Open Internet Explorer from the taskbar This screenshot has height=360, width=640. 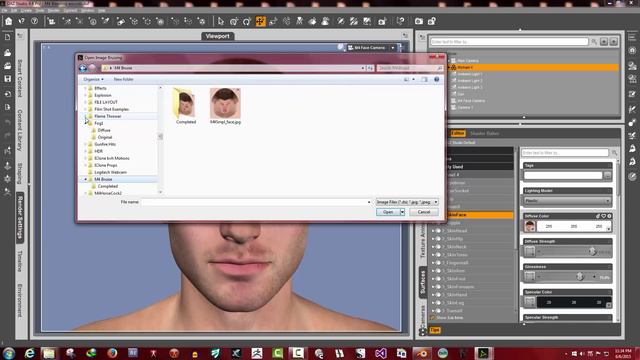coord(29,353)
